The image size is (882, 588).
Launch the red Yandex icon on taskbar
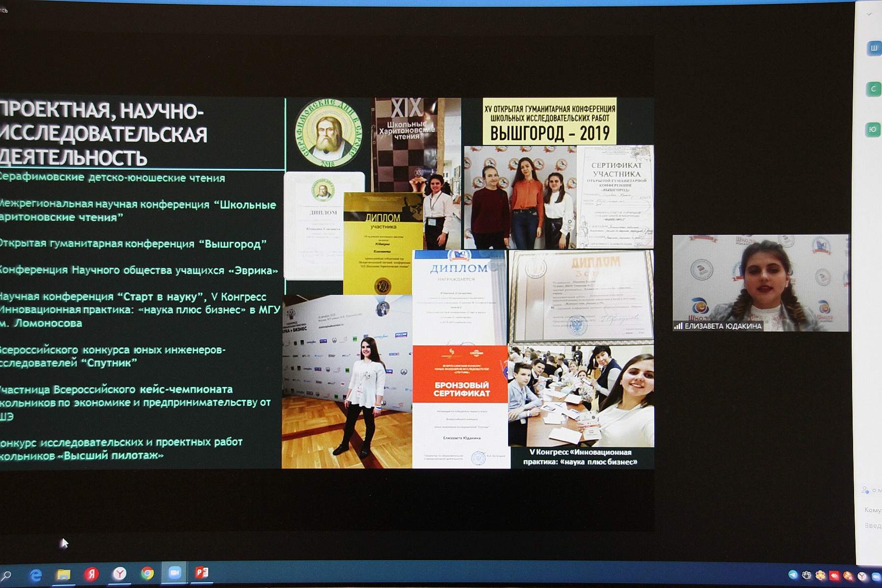(92, 574)
